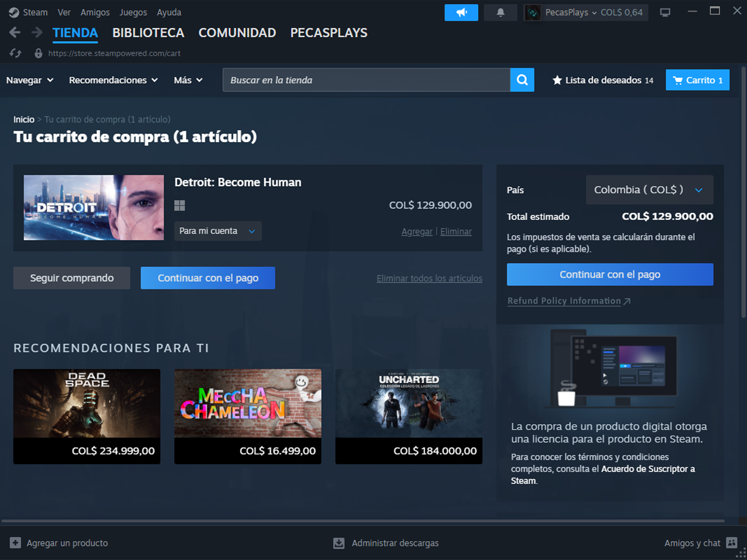Click Seguir comprando button

72,278
